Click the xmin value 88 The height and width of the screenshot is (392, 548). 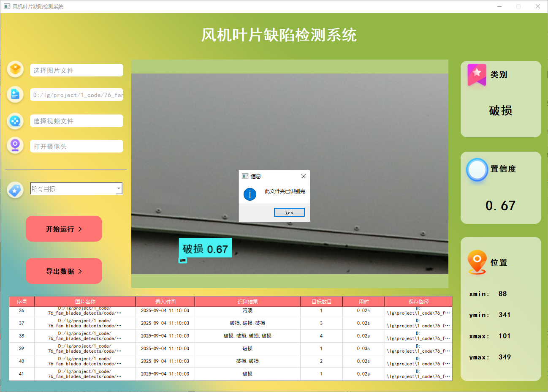pos(502,294)
